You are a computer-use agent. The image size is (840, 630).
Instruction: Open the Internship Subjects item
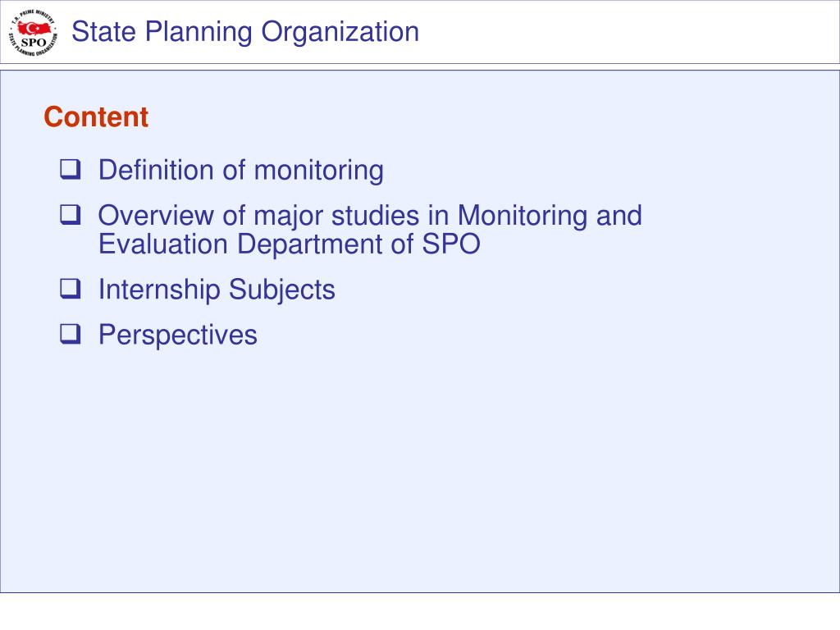point(217,290)
